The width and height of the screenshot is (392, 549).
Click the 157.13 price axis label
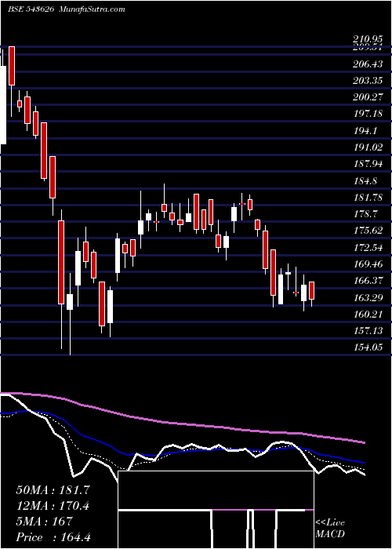coord(368,330)
